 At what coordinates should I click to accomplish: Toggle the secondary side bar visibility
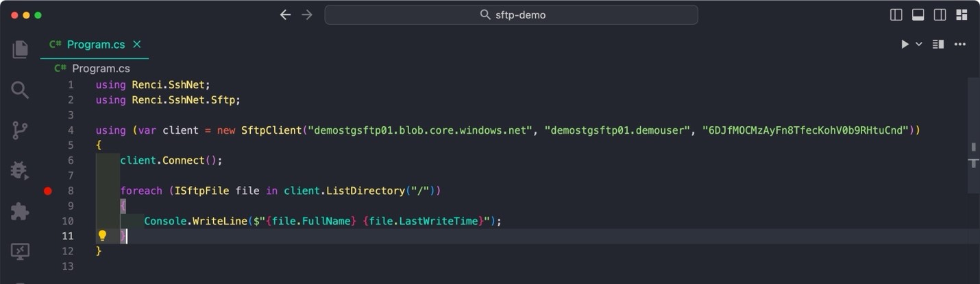(x=940, y=15)
